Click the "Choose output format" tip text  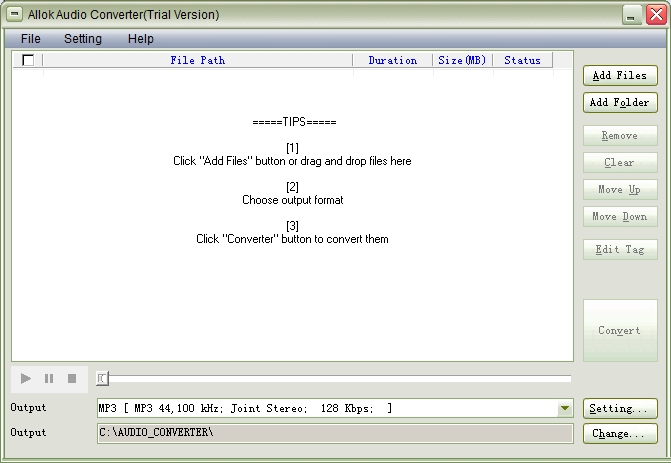pyautogui.click(x=293, y=200)
